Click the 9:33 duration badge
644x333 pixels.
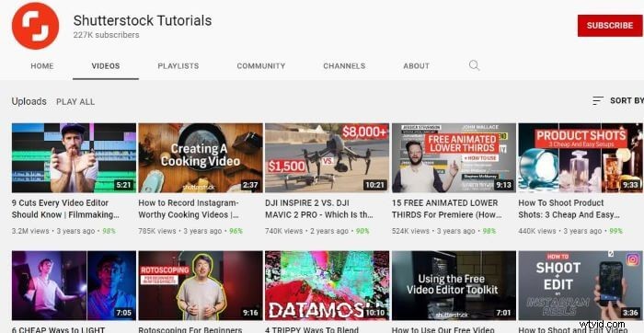pyautogui.click(x=630, y=185)
